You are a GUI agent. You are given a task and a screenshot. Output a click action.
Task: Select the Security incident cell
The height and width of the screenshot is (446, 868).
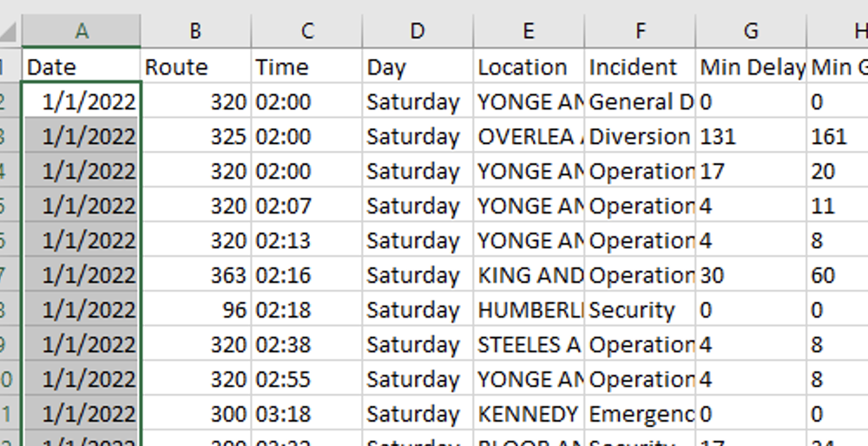(640, 310)
